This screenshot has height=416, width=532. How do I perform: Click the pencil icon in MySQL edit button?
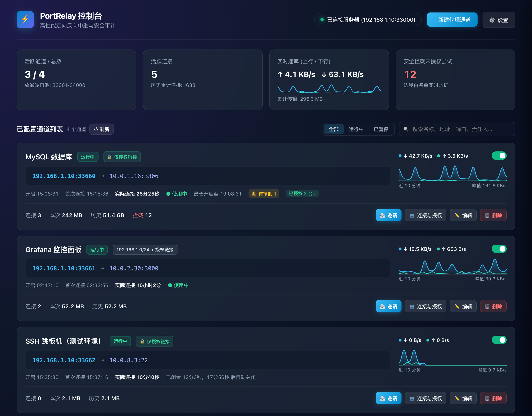[x=457, y=215]
